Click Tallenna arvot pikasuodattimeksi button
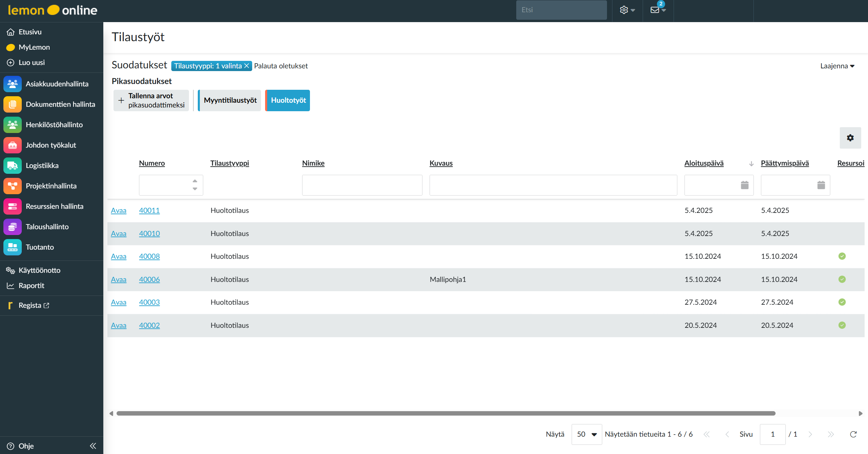The height and width of the screenshot is (454, 868). click(x=151, y=100)
